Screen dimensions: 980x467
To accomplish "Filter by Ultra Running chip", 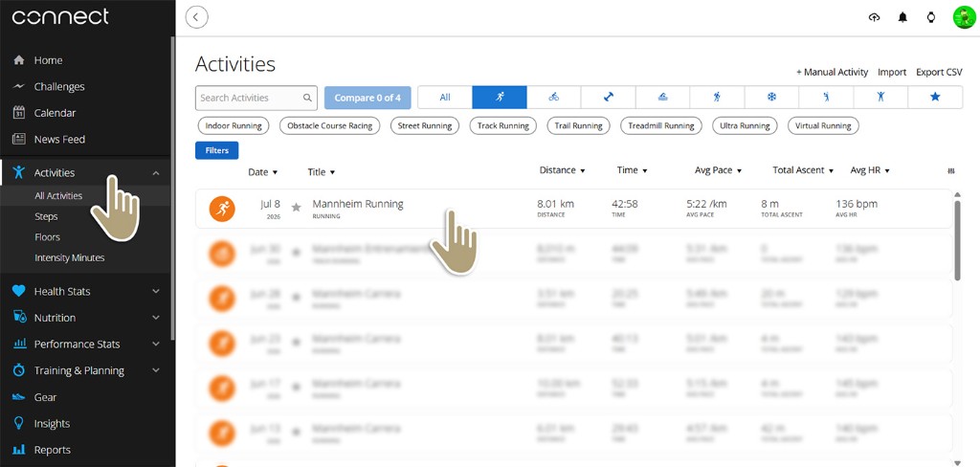I will click(x=745, y=125).
